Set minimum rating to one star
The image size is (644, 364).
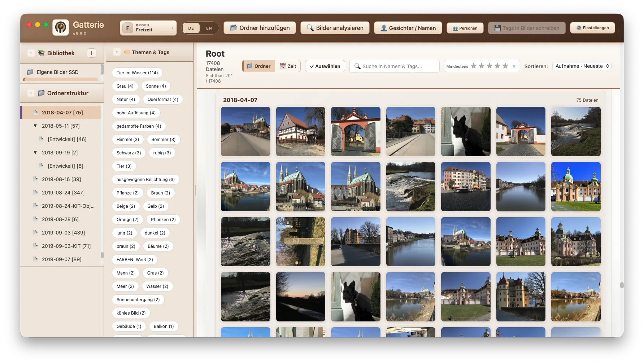click(474, 66)
